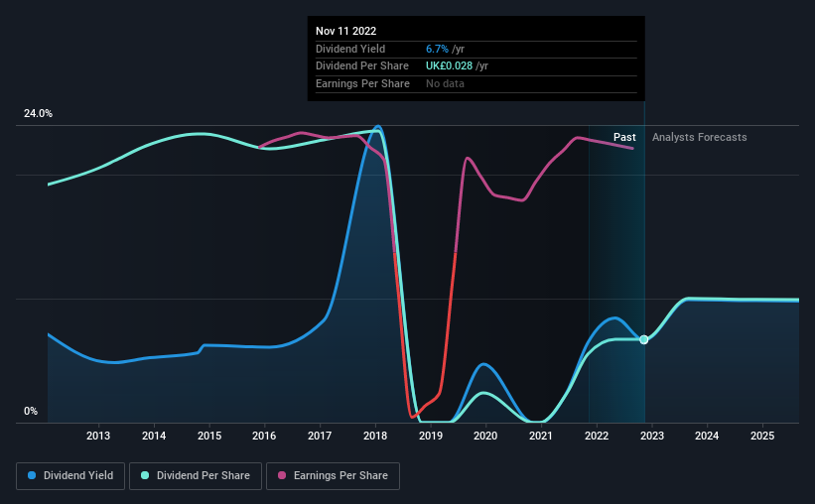Image resolution: width=815 pixels, height=504 pixels.
Task: Click the tooltip date 'Nov 11 2022'
Action: [346, 31]
